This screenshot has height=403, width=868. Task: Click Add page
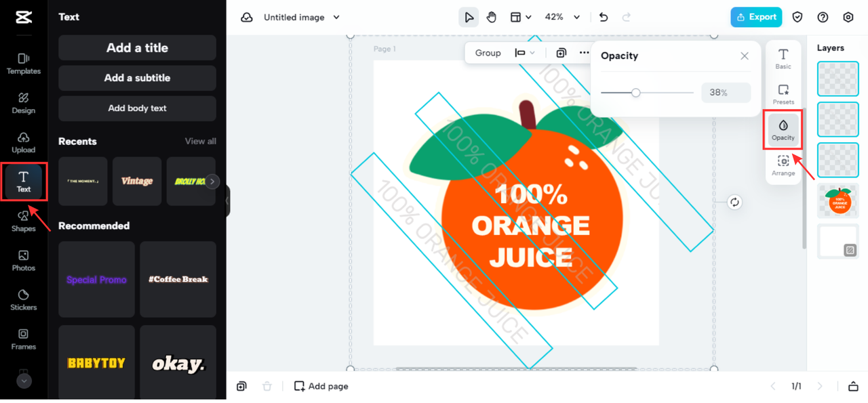(x=321, y=386)
